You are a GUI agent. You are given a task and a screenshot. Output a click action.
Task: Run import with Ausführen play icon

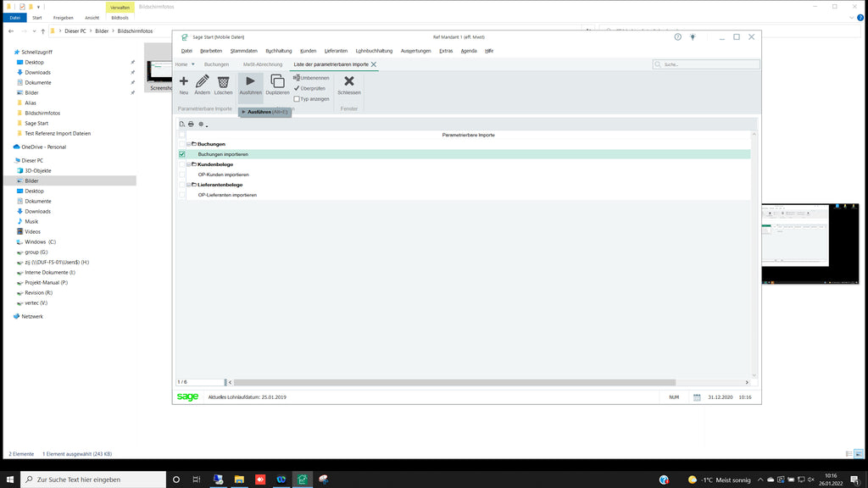[x=250, y=81]
